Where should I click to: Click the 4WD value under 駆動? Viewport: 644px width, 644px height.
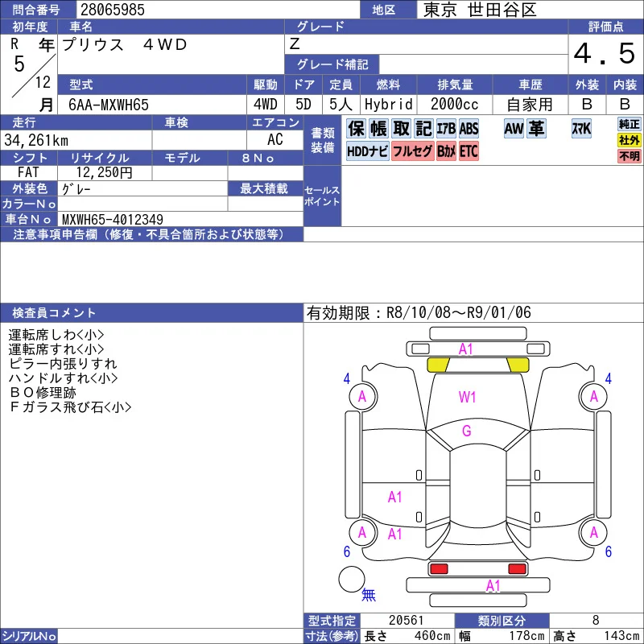pyautogui.click(x=266, y=105)
